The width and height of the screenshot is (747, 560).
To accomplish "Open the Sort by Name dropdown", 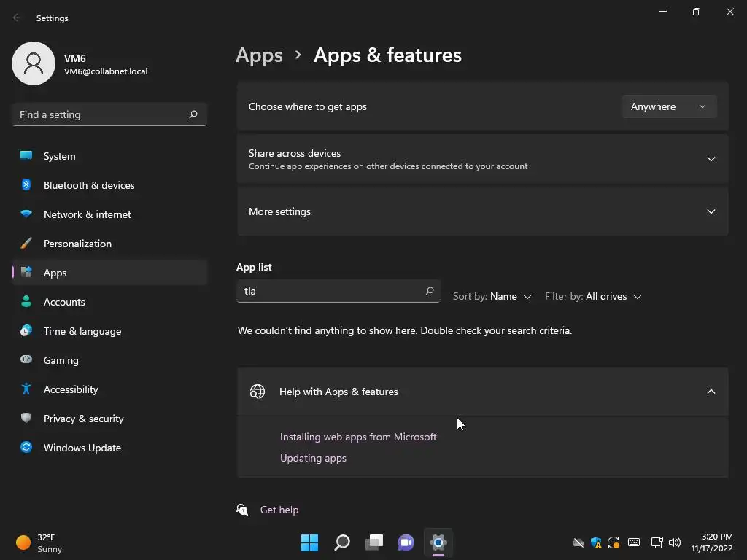I will click(x=492, y=297).
